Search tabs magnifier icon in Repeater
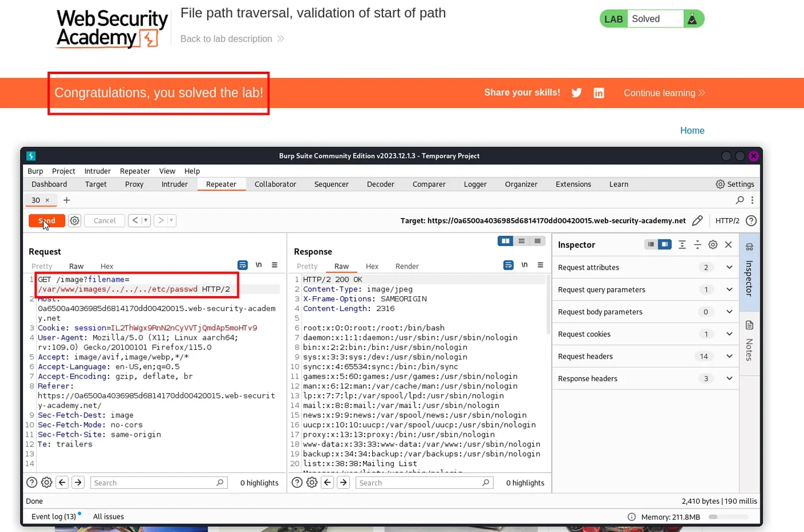The height and width of the screenshot is (532, 804). [740, 200]
